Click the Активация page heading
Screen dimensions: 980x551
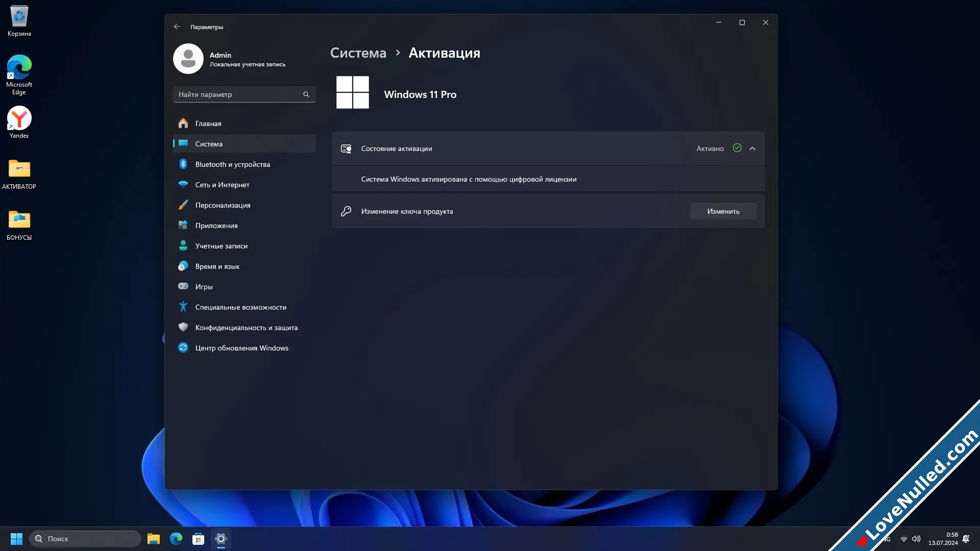[444, 53]
